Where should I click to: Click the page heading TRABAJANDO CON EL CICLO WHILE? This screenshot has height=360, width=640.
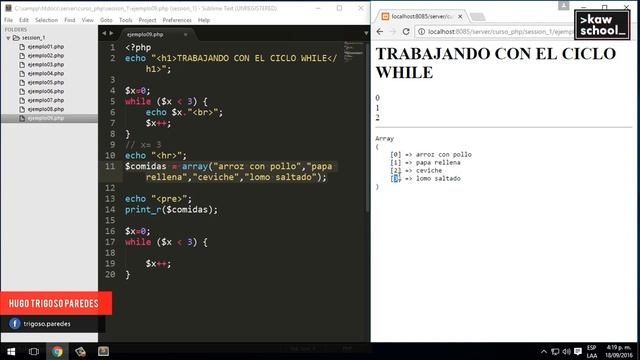pyautogui.click(x=496, y=63)
